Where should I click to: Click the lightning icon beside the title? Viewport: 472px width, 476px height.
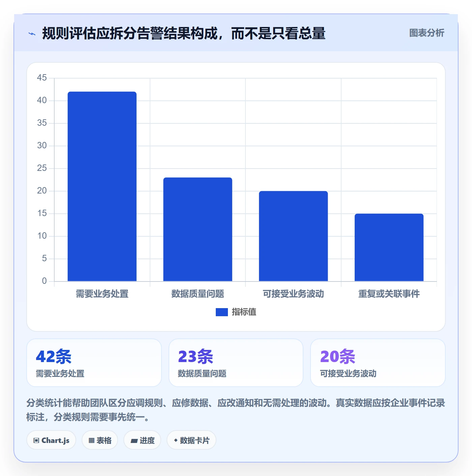32,34
